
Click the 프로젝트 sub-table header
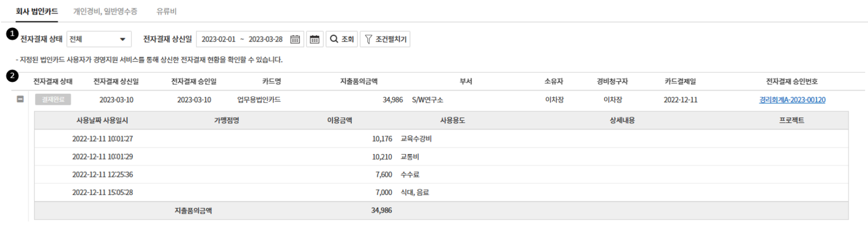(792, 120)
